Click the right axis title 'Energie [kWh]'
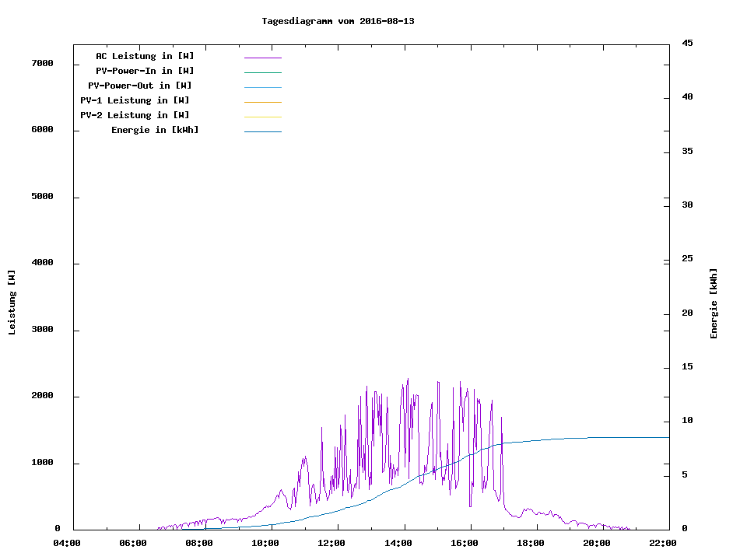747x560 pixels. [x=714, y=303]
